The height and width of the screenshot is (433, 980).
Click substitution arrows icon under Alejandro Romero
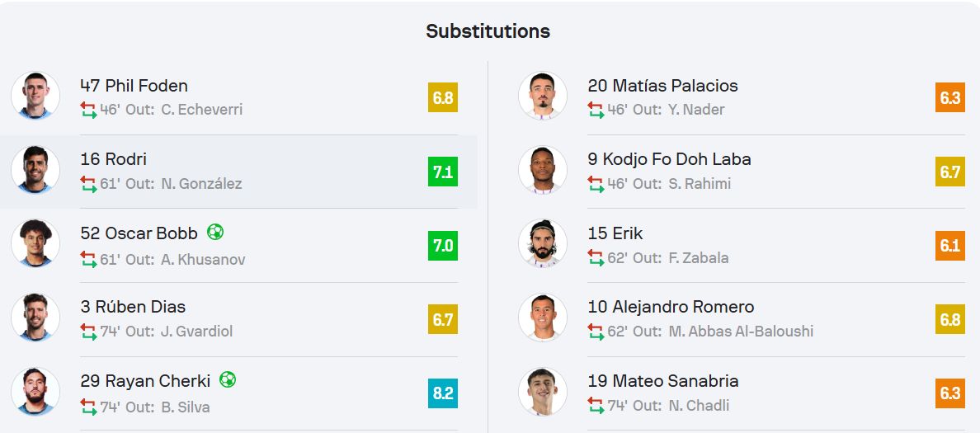tap(596, 332)
